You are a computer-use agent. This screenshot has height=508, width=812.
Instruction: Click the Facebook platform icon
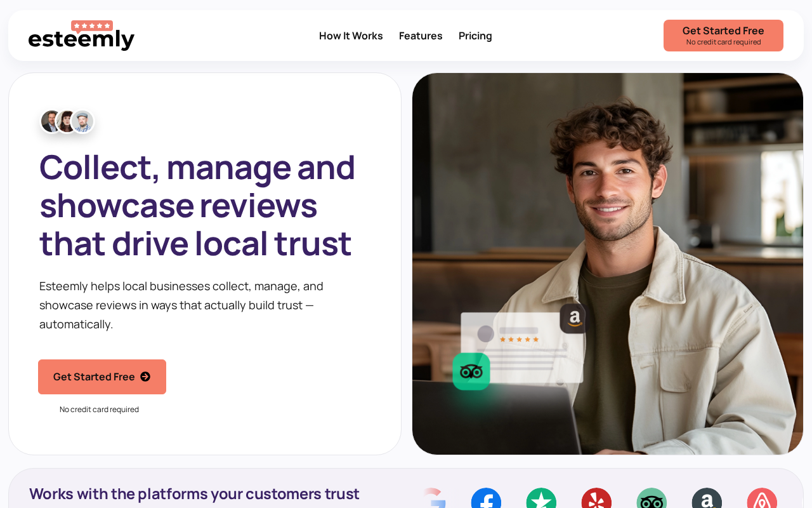[486, 498]
